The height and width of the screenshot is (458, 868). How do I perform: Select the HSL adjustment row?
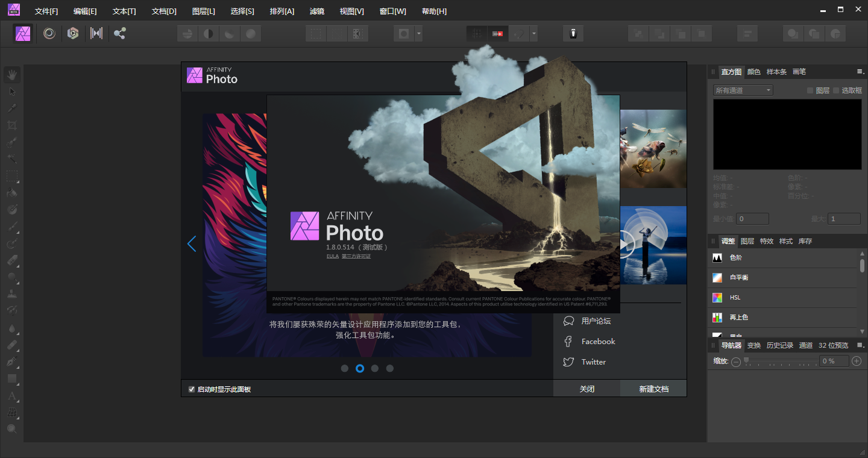782,298
